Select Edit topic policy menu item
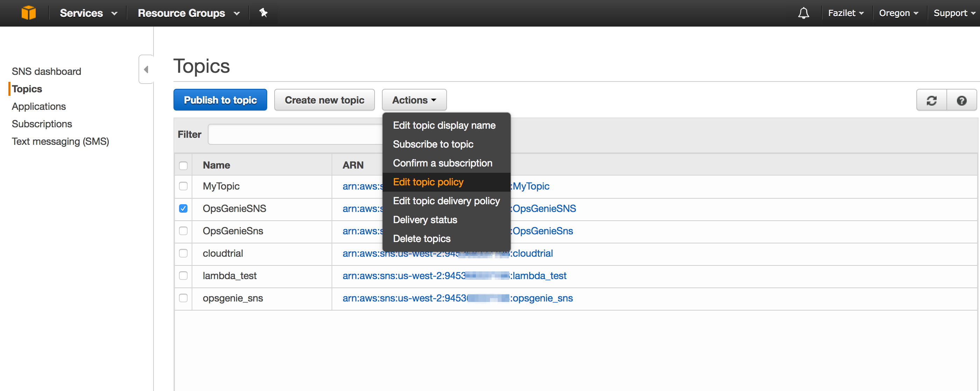The image size is (980, 391). click(428, 182)
